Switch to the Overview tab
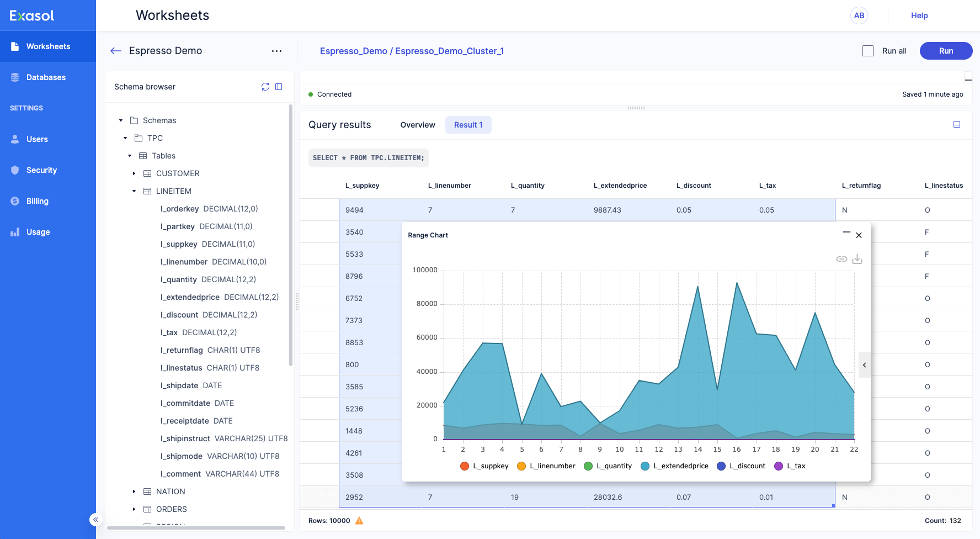Viewport: 980px width, 539px height. 417,125
